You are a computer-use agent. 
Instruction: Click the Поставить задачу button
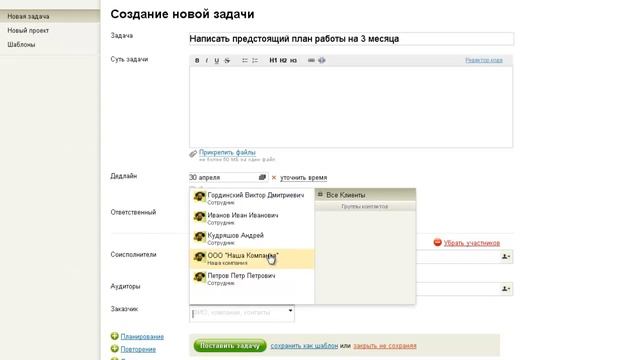(x=230, y=346)
